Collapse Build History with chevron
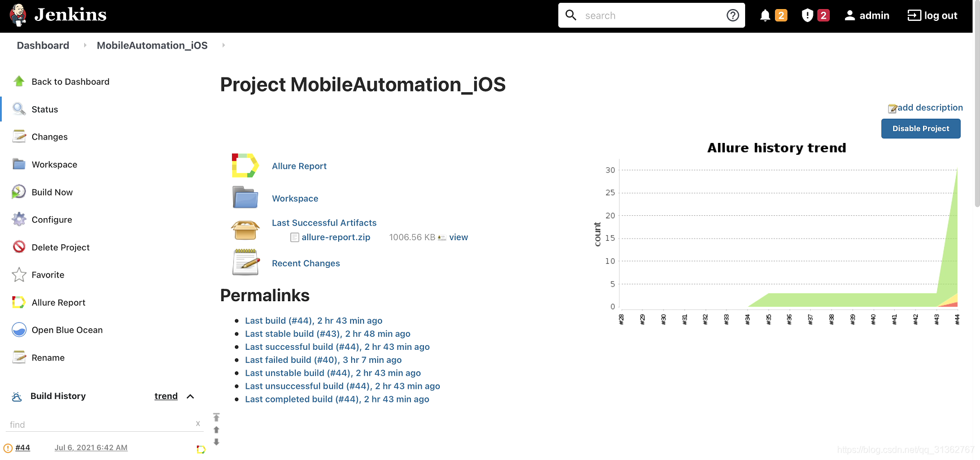 190,397
